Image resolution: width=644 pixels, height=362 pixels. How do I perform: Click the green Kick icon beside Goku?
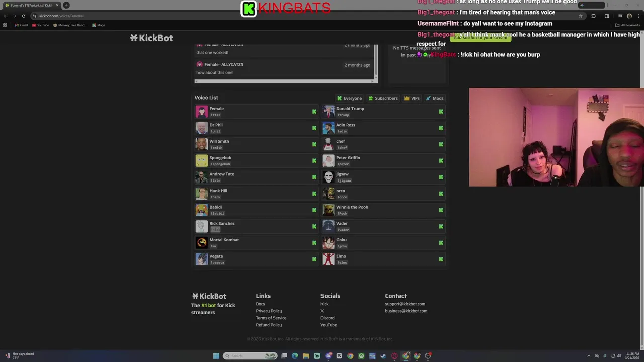pyautogui.click(x=441, y=243)
